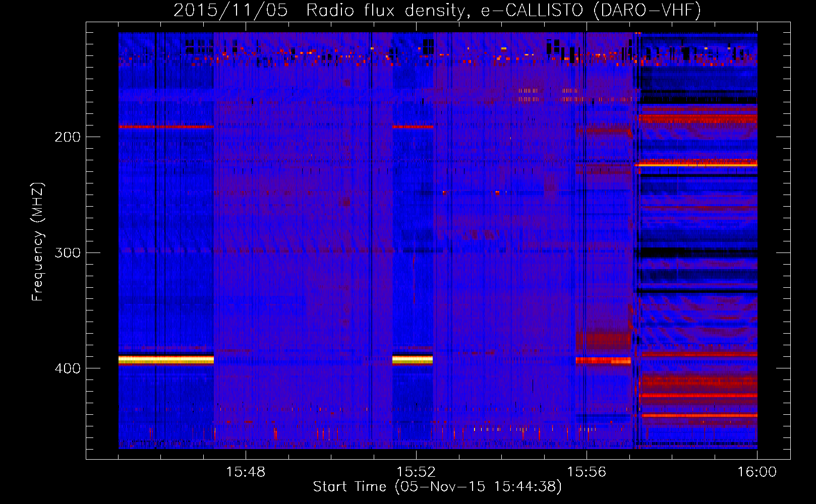This screenshot has width=816, height=504.
Task: Click the 15:56 time tick label
Action: [x=587, y=472]
